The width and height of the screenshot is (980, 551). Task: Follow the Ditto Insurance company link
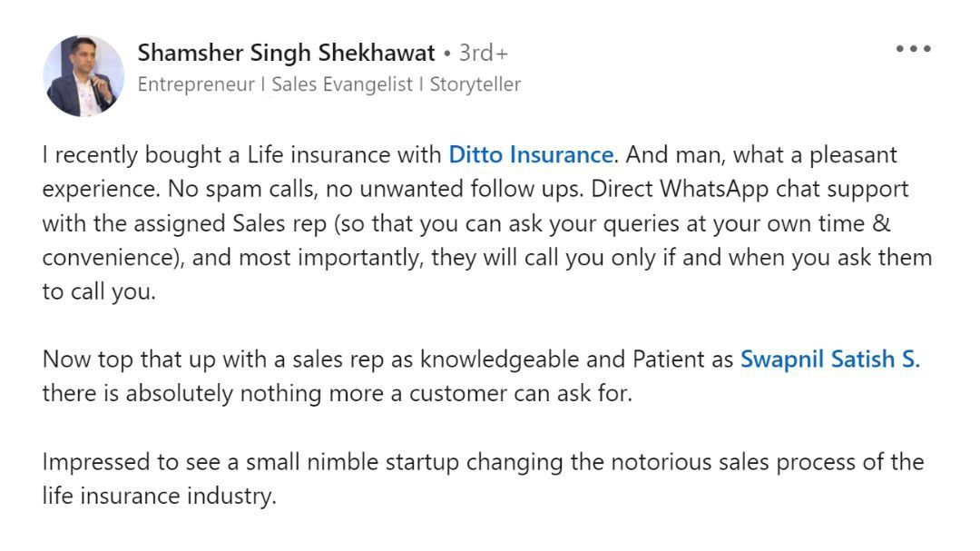(531, 154)
